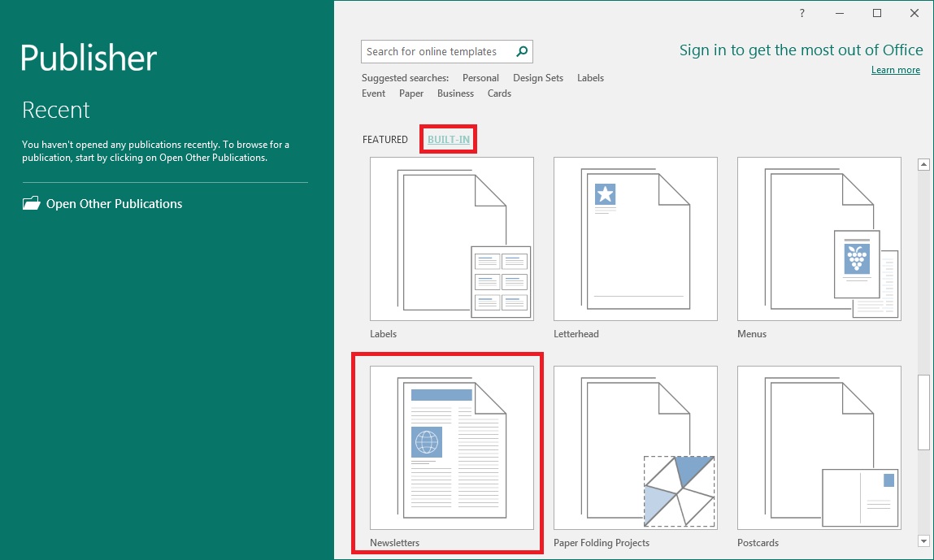
Task: Click the Business suggested search
Action: point(456,93)
